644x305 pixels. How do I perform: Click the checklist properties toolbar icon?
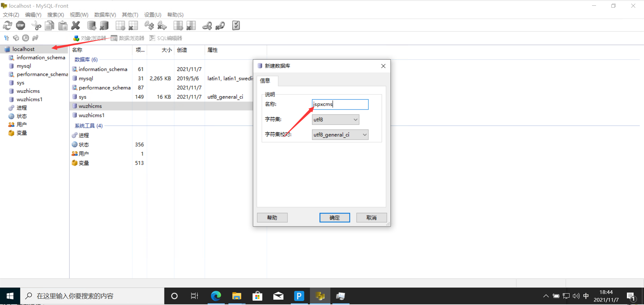click(236, 25)
